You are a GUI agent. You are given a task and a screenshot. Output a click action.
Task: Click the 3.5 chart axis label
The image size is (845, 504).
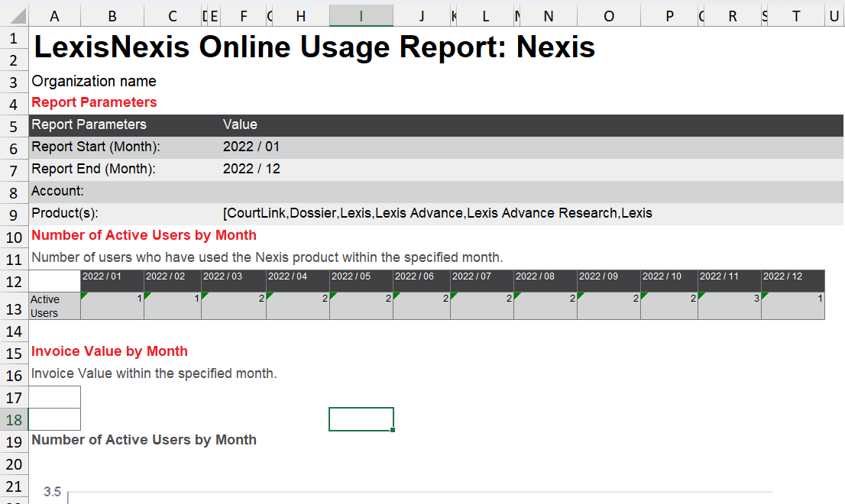point(52,492)
